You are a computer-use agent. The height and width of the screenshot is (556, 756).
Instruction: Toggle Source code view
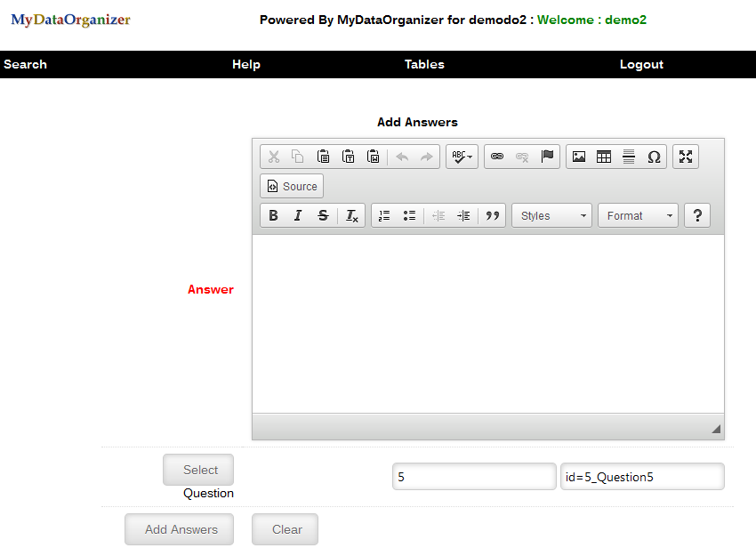(292, 186)
